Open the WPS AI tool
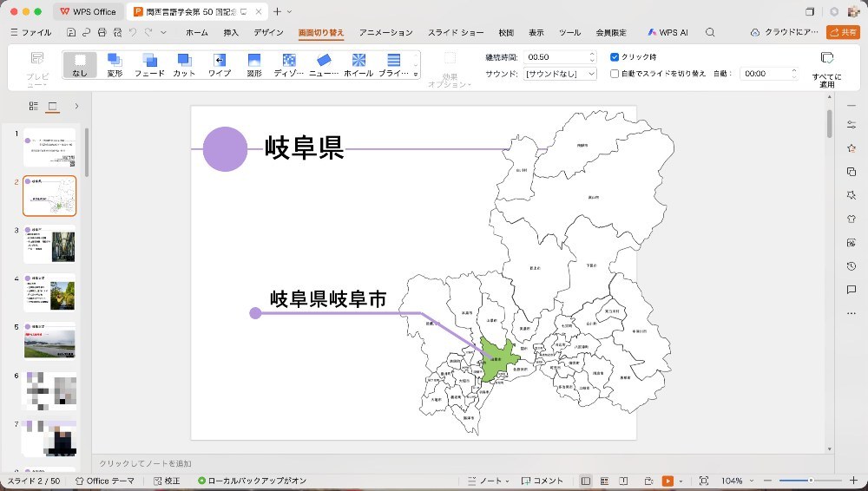Image resolution: width=868 pixels, height=491 pixels. (667, 33)
